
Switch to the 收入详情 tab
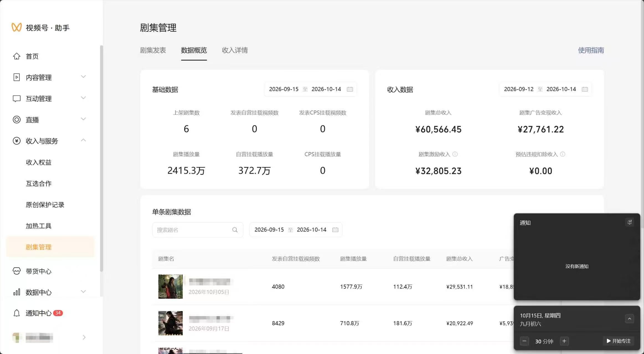click(235, 50)
